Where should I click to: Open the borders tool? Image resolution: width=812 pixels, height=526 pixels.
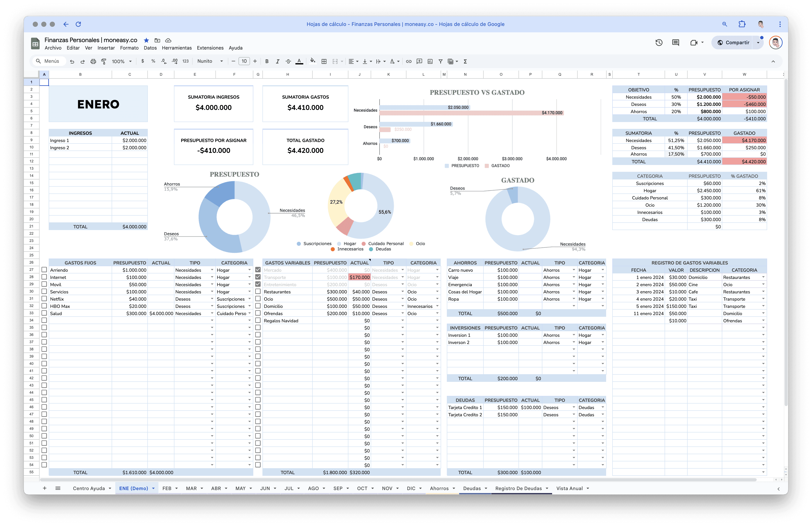pos(324,61)
